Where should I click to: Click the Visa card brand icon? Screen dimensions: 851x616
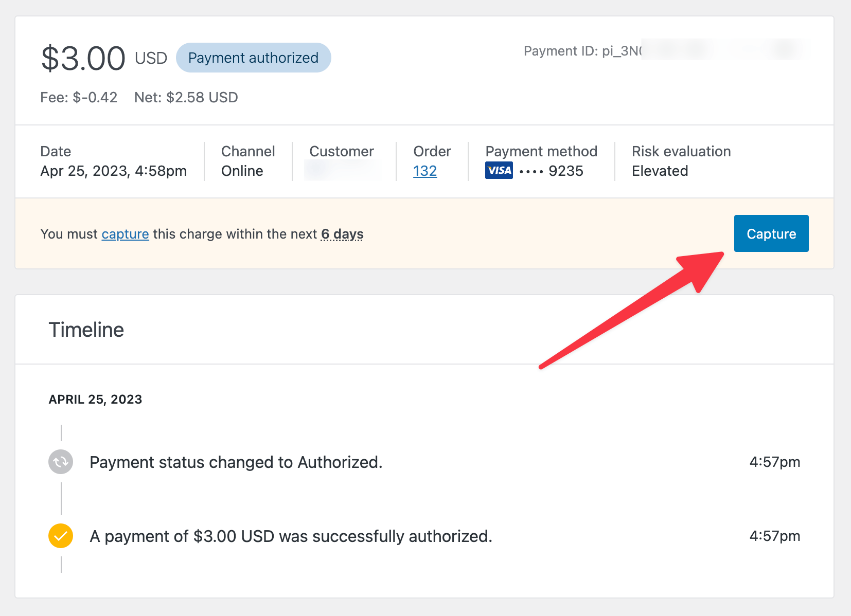498,170
